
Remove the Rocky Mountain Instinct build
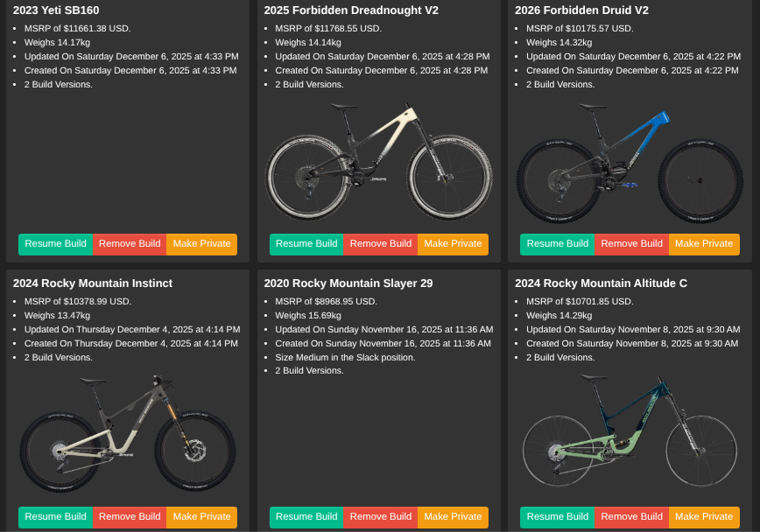[x=130, y=517]
